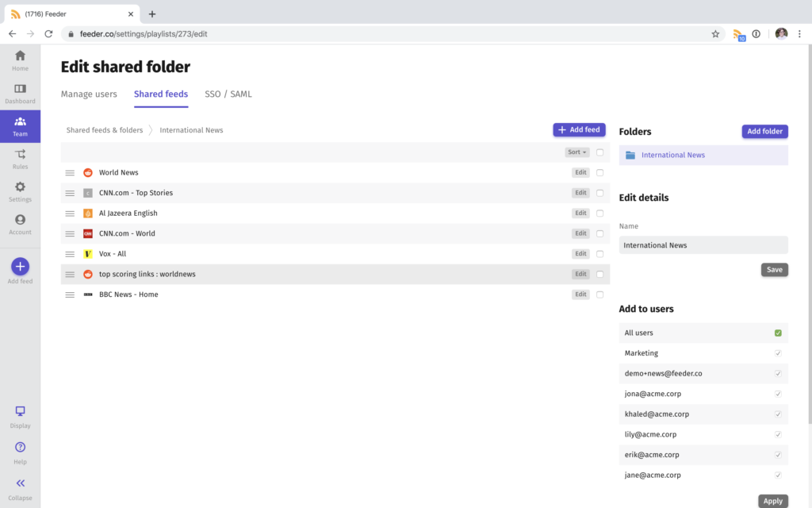Open a new browser tab
The width and height of the screenshot is (812, 508).
151,14
